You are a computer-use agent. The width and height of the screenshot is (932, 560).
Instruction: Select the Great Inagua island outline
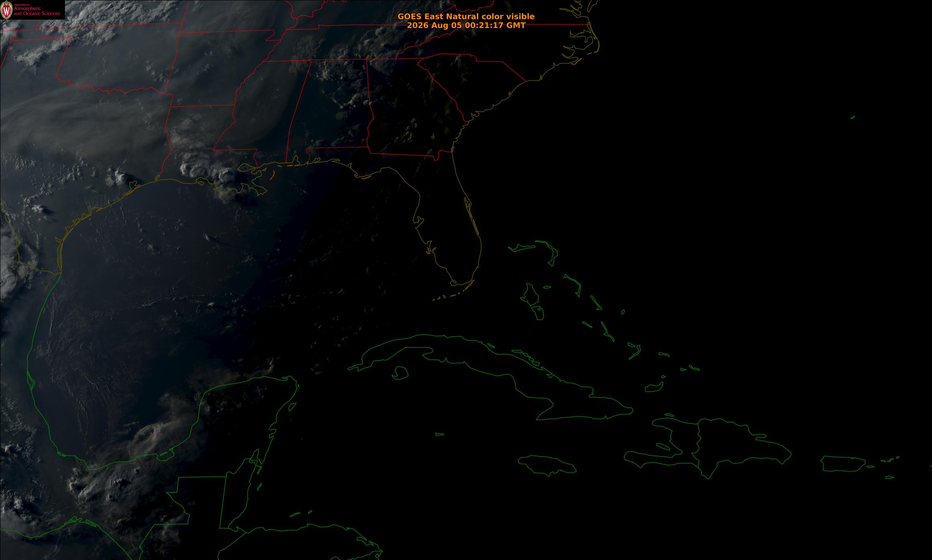pyautogui.click(x=653, y=387)
